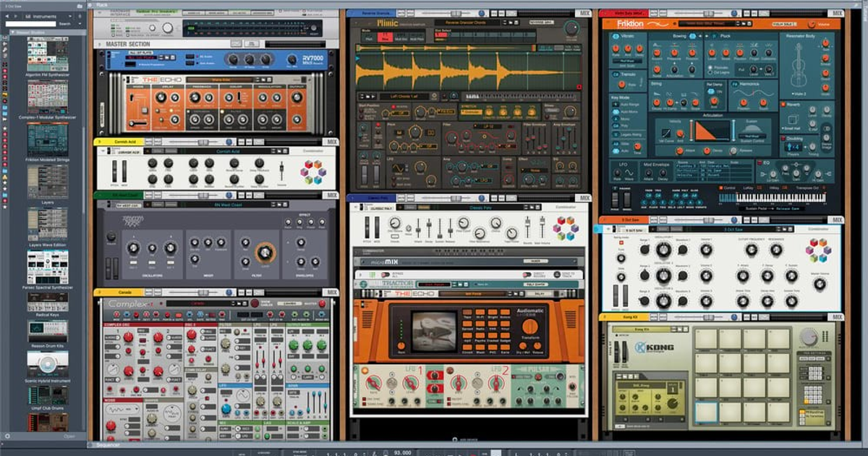The image size is (868, 456).
Task: Select the Friktion Modeled Strings thumbnail
Action: pyautogui.click(x=47, y=138)
